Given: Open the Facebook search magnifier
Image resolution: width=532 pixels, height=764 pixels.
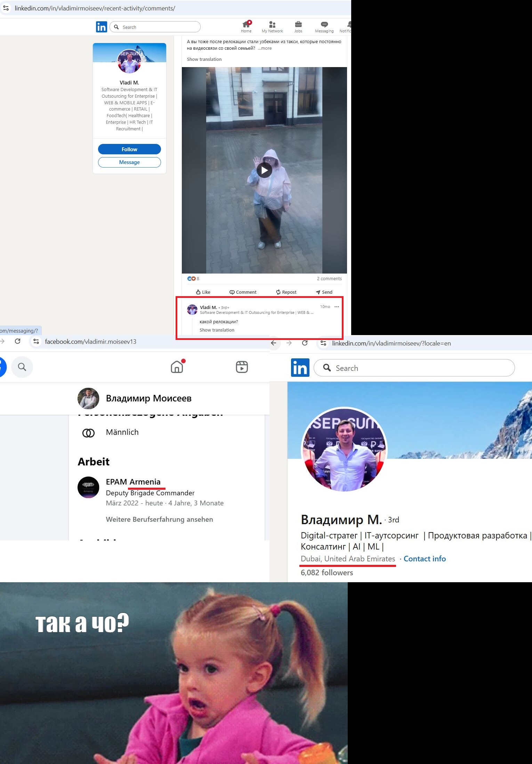Looking at the screenshot, I should tap(22, 367).
